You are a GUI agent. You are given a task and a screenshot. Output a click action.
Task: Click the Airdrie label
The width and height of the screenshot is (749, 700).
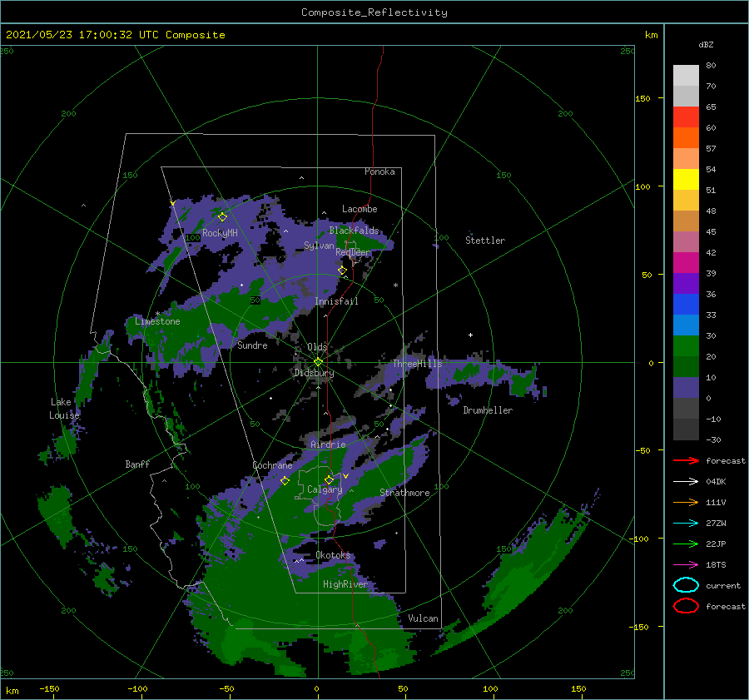coord(328,444)
